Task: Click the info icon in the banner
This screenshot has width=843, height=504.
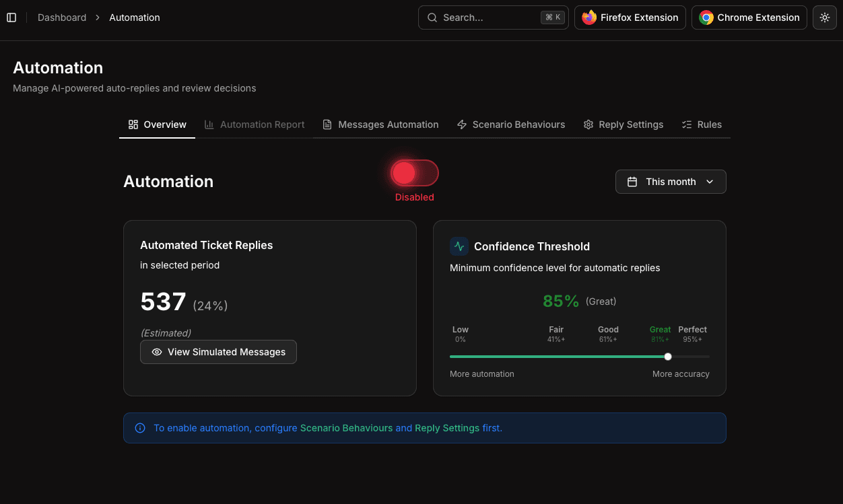Action: click(x=140, y=428)
